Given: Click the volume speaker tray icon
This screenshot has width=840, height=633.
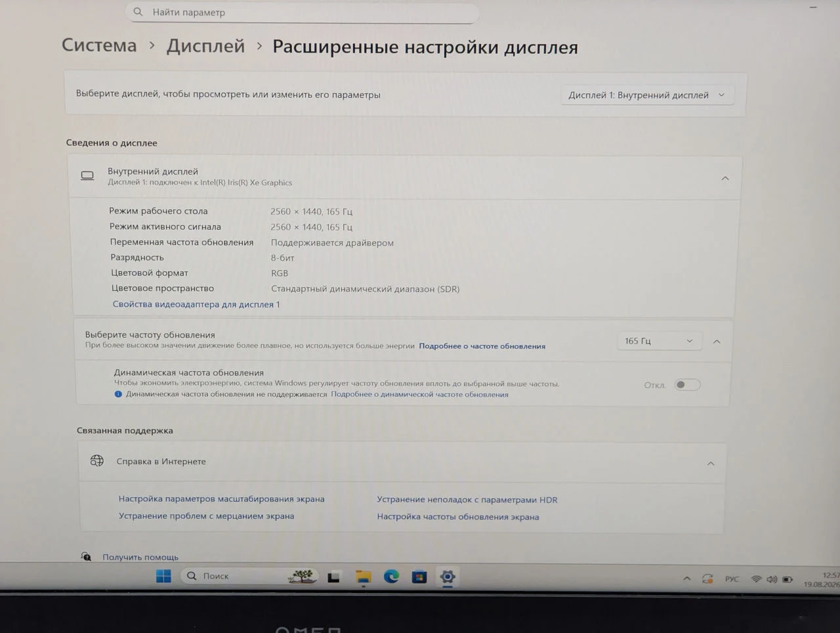Looking at the screenshot, I should 772,579.
